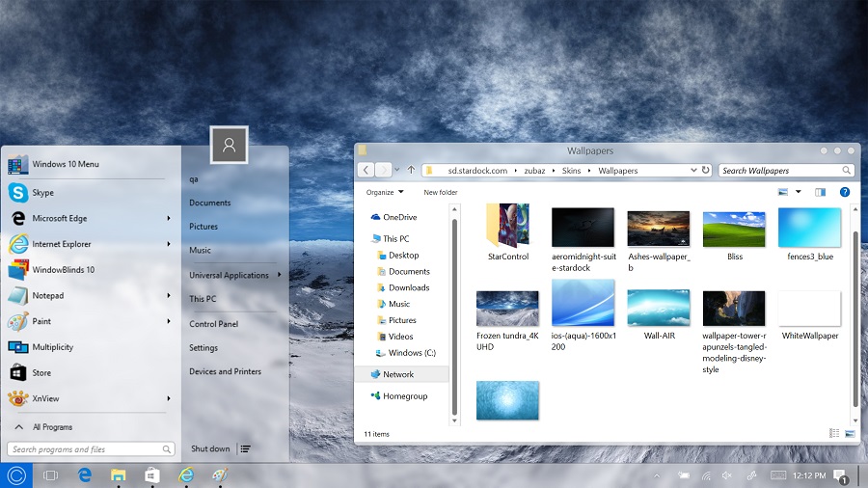The width and height of the screenshot is (868, 488).
Task: Expand Paint jump list arrow
Action: pyautogui.click(x=168, y=321)
